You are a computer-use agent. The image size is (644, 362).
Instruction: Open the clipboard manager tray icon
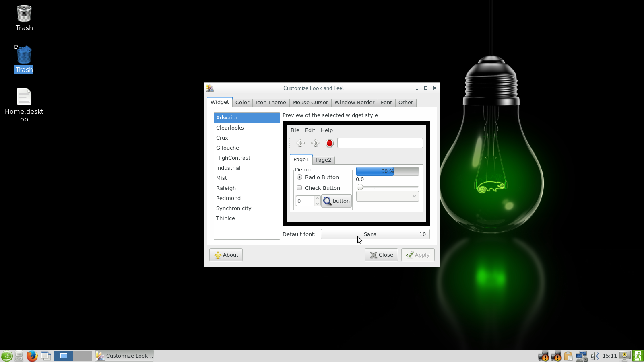tap(568, 356)
